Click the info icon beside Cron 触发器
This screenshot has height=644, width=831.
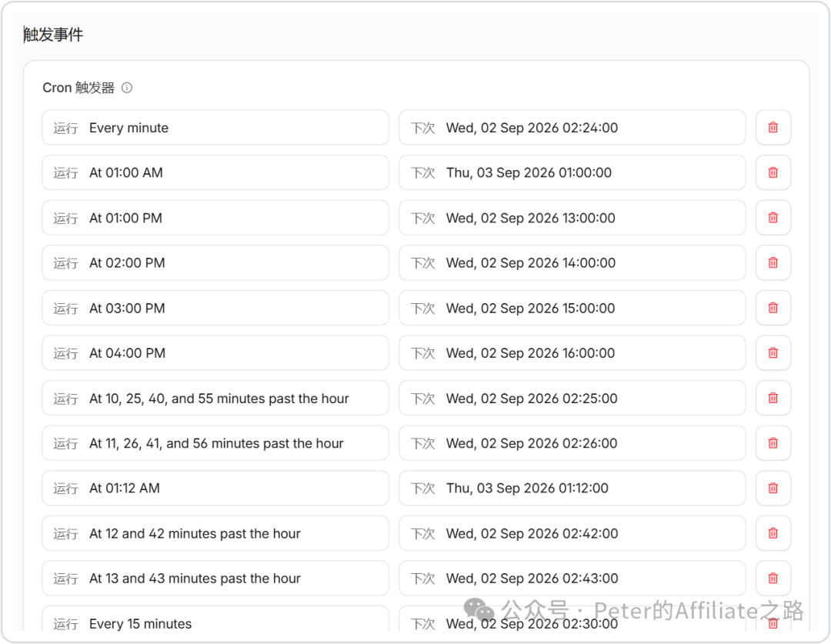[127, 88]
